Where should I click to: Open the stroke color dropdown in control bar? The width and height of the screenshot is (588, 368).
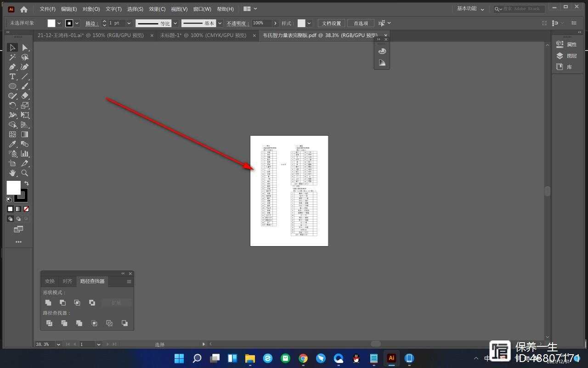pos(77,23)
